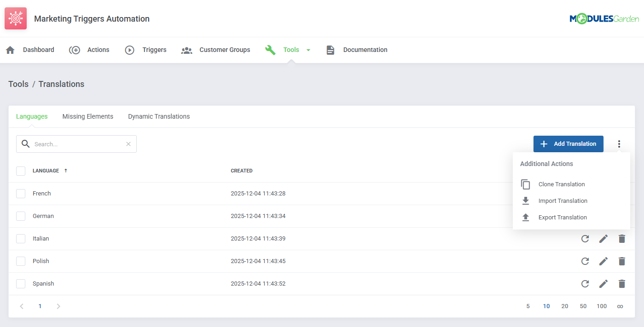Select Clone Translation from Additional Actions
Viewport: 644px width, 327px height.
[562, 184]
